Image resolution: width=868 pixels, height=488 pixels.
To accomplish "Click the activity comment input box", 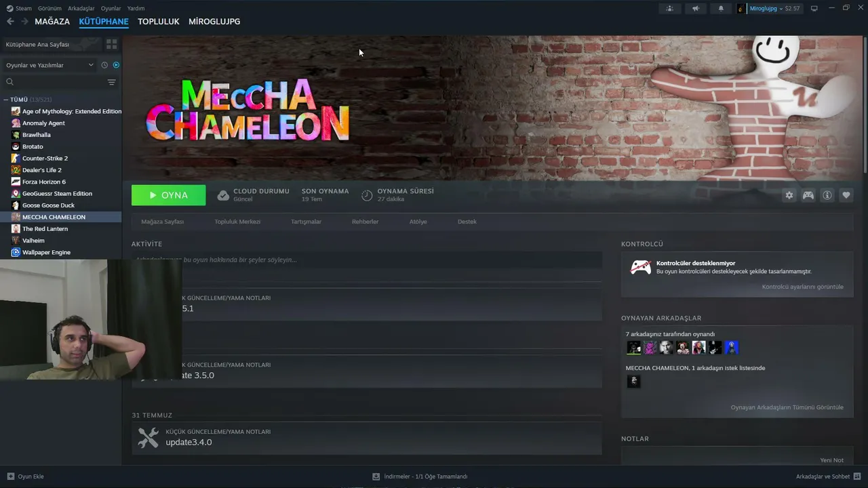I will point(367,260).
